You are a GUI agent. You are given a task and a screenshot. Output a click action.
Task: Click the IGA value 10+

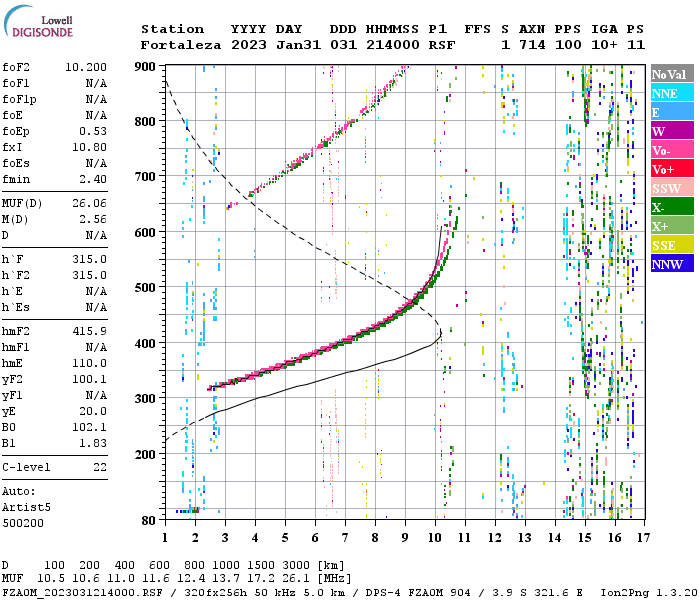tap(604, 45)
